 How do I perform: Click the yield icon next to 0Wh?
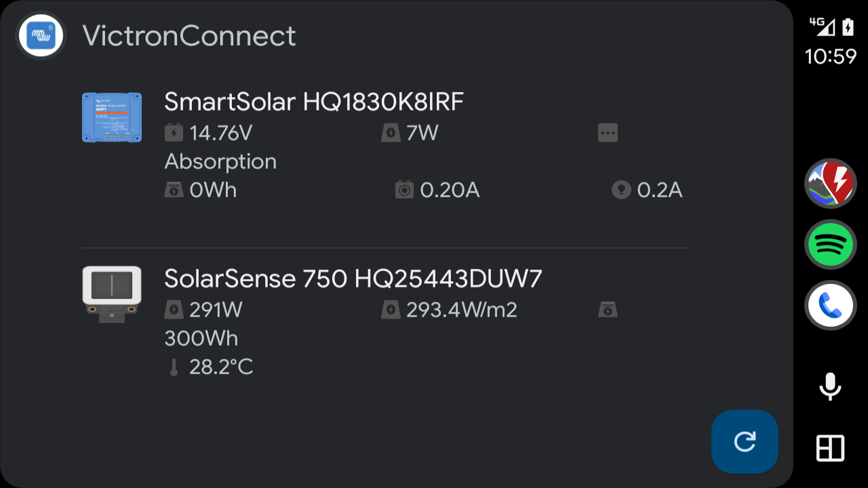(174, 190)
